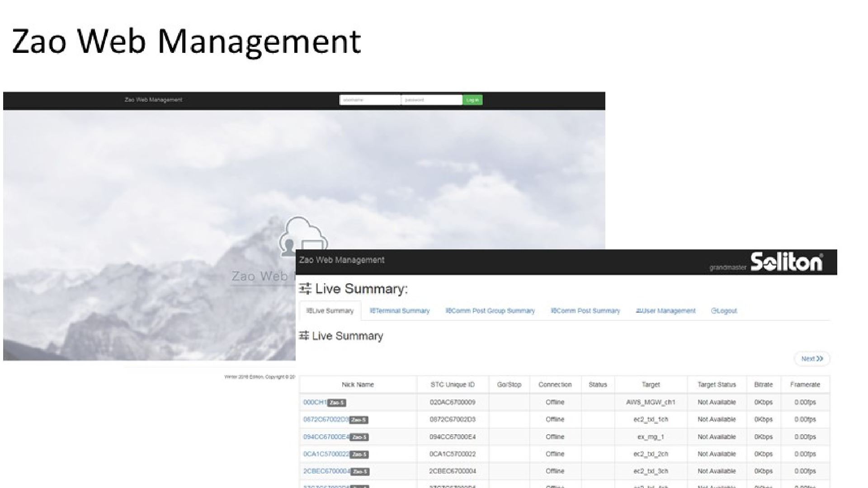868x488 pixels.
Task: Click Zao Web Management title in login header
Action: click(x=154, y=100)
